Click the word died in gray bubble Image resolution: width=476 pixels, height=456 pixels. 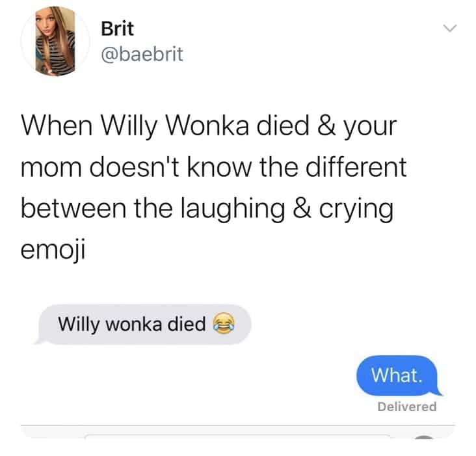coord(187,324)
